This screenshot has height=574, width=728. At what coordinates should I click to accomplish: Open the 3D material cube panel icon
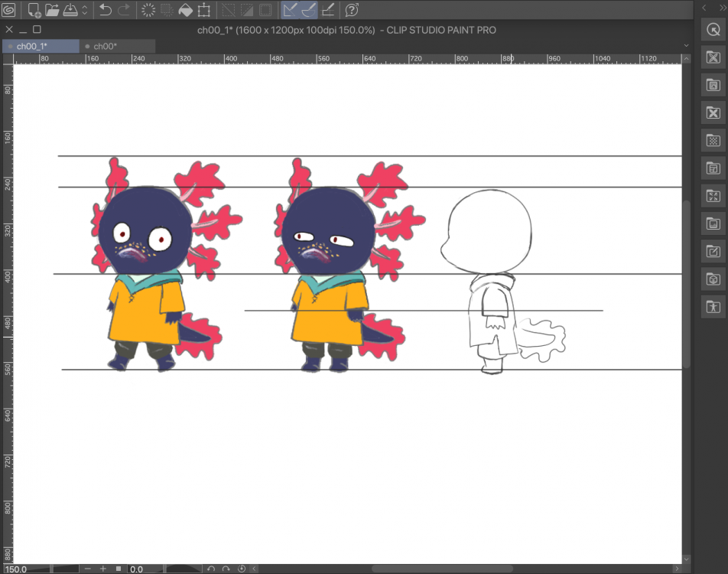coord(713,279)
